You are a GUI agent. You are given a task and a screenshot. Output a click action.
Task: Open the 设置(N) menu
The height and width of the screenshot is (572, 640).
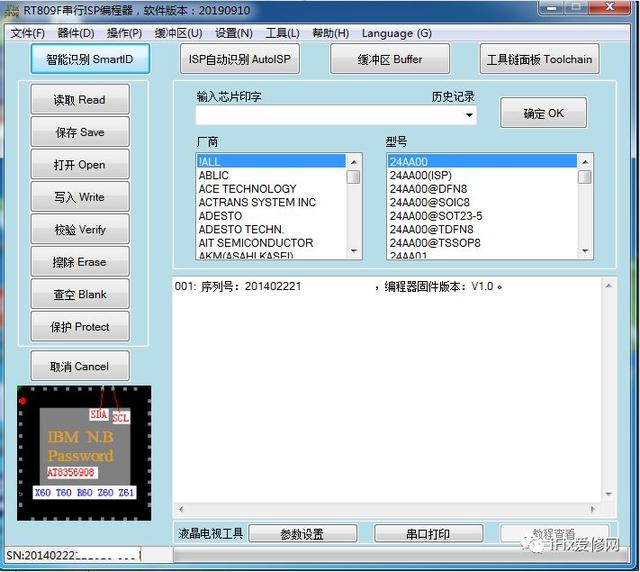coord(234,33)
